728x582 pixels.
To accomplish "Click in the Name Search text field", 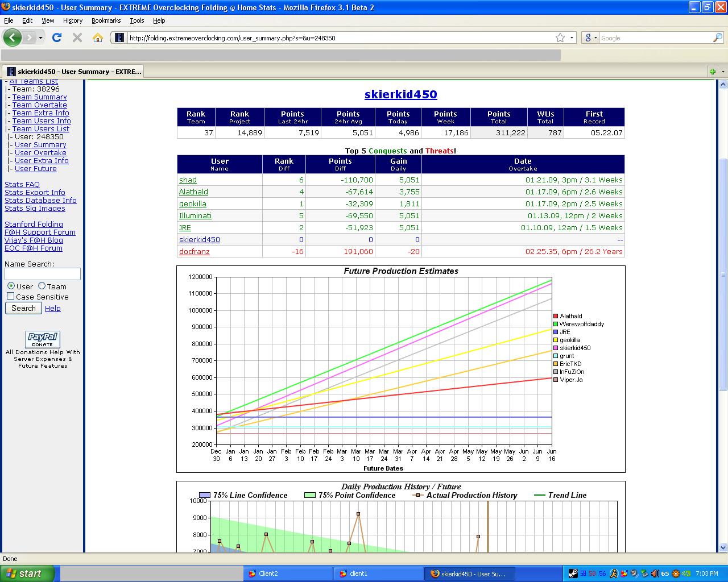I will point(43,275).
